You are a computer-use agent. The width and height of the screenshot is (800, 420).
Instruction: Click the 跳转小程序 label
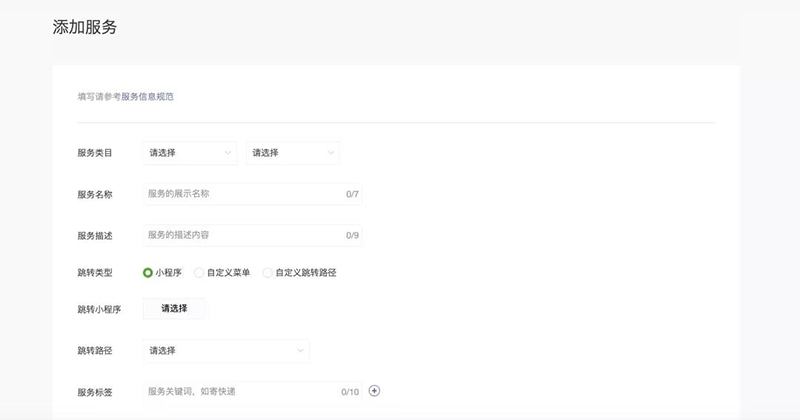click(x=99, y=309)
